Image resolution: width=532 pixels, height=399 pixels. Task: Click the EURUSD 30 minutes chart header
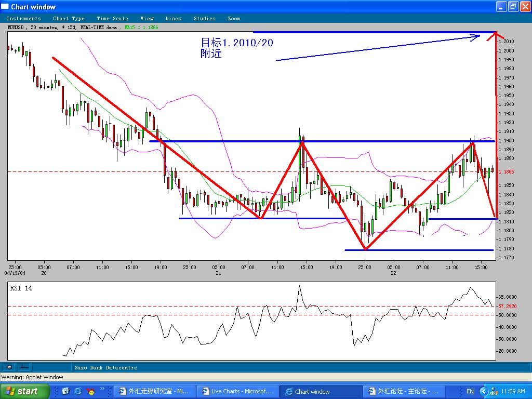click(x=62, y=28)
